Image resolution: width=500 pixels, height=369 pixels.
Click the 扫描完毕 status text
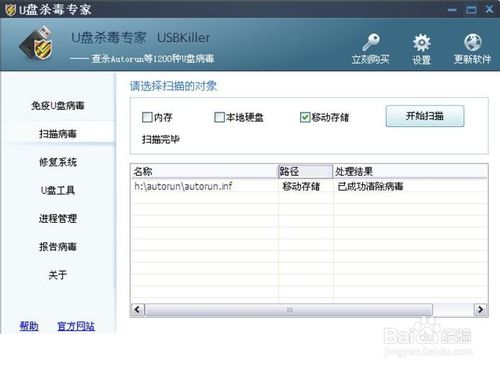pyautogui.click(x=161, y=139)
